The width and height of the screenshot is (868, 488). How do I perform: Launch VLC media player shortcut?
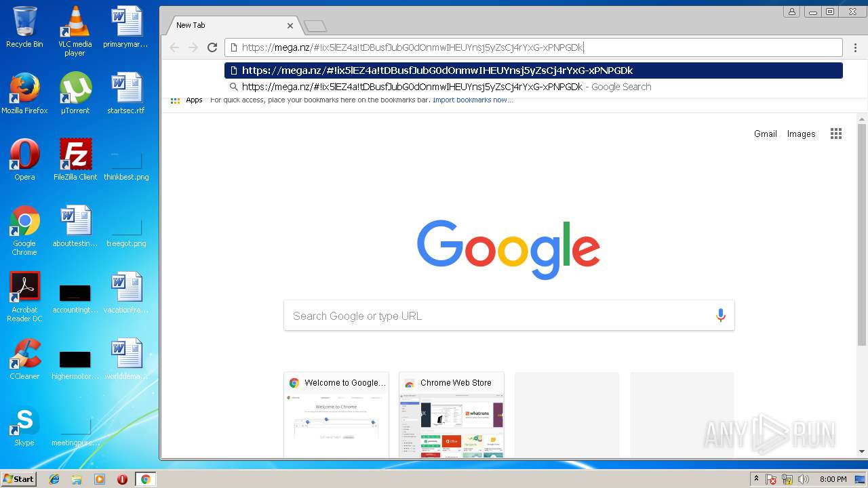(75, 31)
